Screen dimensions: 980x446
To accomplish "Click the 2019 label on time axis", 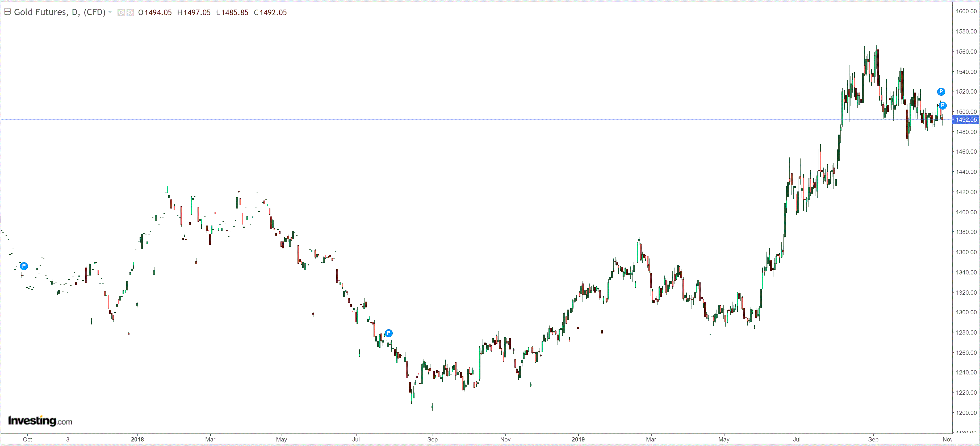I will 578,439.
